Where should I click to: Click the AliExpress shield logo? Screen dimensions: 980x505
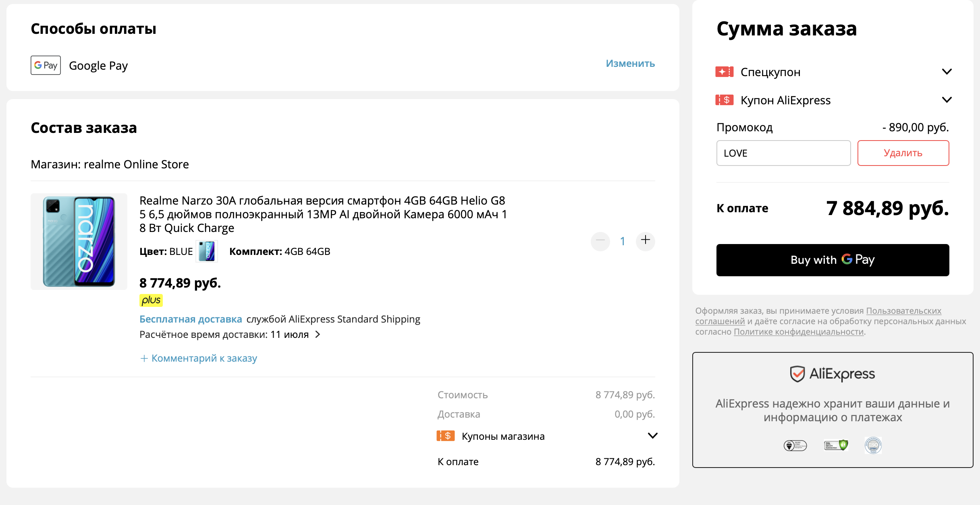(x=797, y=374)
